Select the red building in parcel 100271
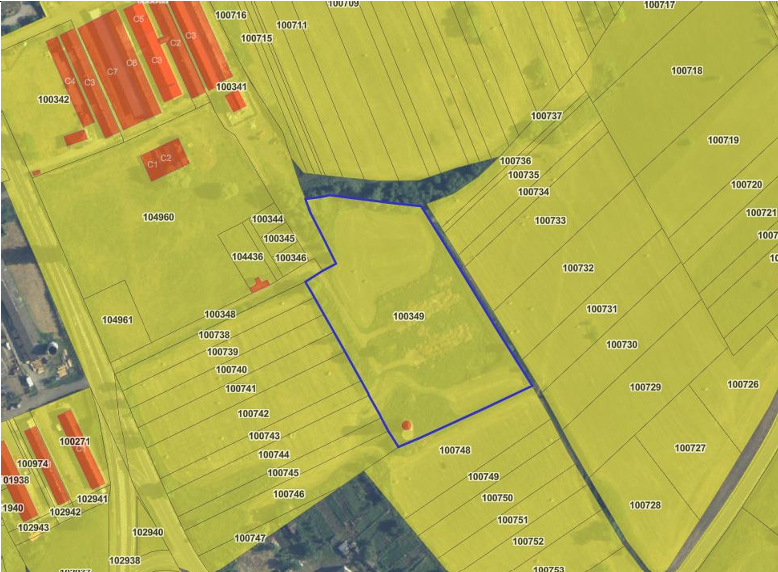This screenshot has height=572, width=778. pyautogui.click(x=80, y=448)
